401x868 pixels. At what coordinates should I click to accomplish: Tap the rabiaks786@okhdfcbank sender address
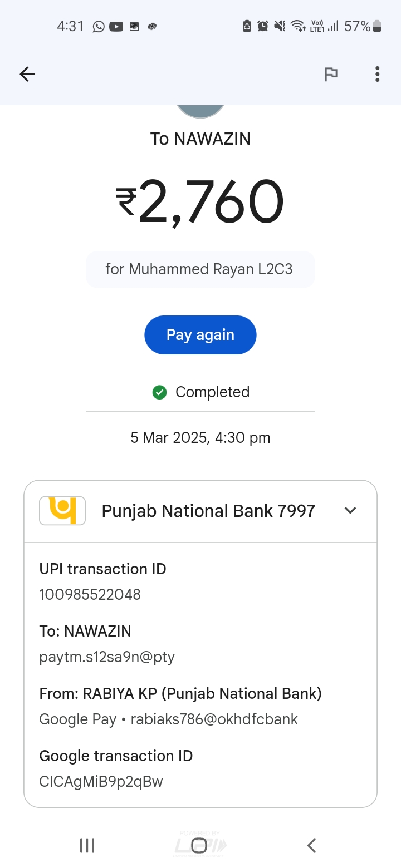point(214,719)
